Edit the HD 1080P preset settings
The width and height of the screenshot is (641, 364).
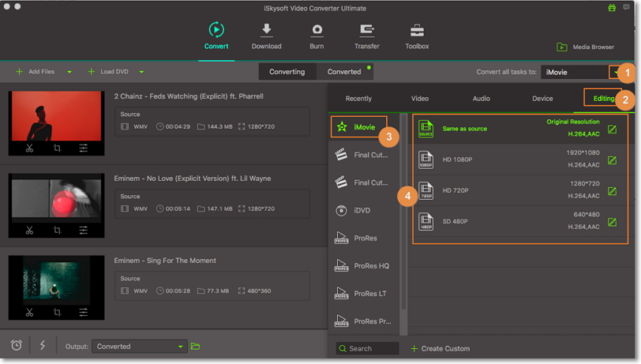612,160
